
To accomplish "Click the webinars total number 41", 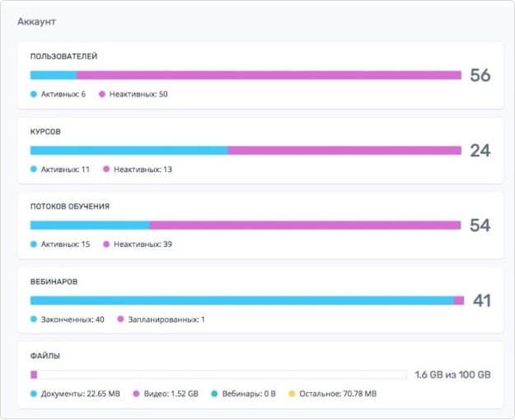I will pos(482,301).
